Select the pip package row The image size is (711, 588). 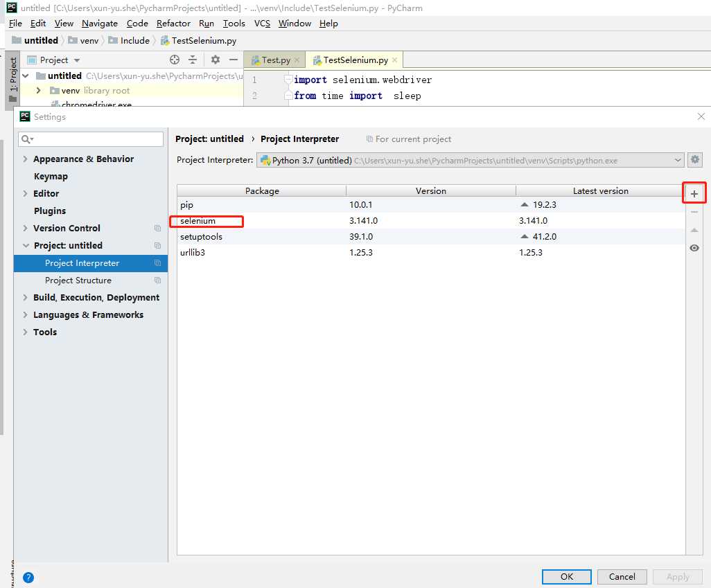[431, 204]
